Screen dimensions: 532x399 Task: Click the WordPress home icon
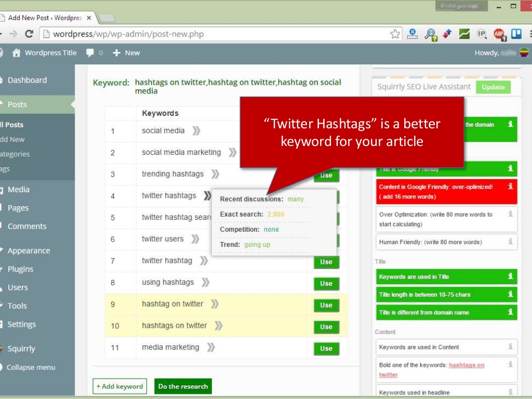(16, 52)
